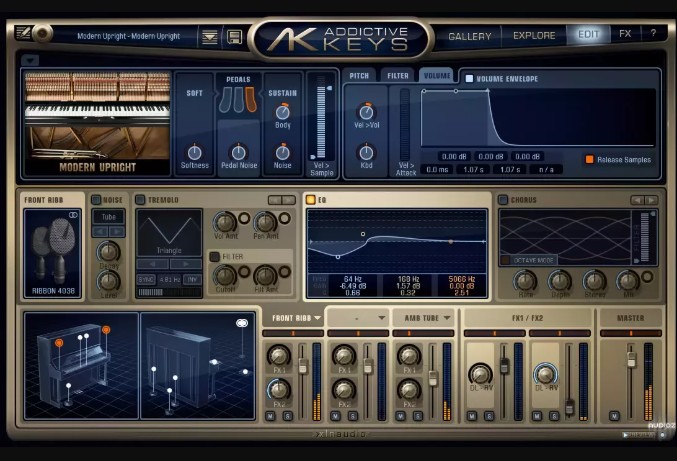The image size is (677, 461).
Task: Click the Ribbon 4038 microphone image
Action: click(53, 253)
